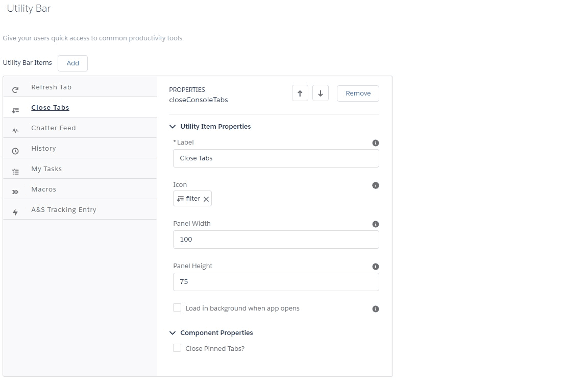Collapse the Component Properties section
This screenshot has height=381, width=588.
tap(173, 333)
